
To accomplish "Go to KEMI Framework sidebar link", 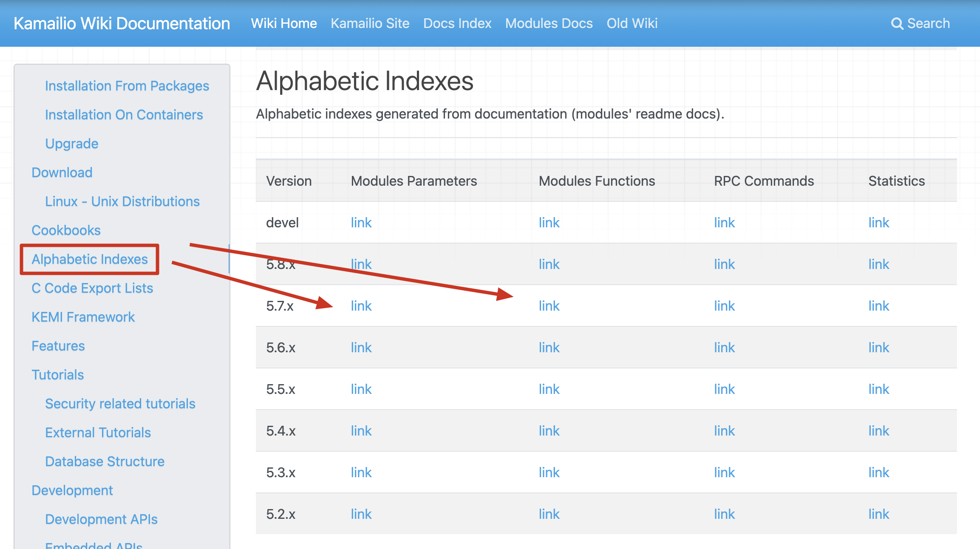I will tap(83, 317).
